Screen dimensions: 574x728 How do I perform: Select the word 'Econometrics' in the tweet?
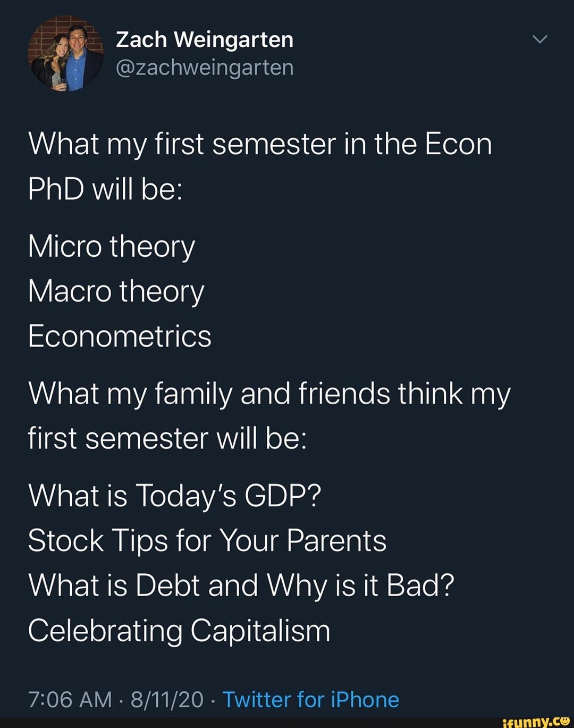[119, 336]
